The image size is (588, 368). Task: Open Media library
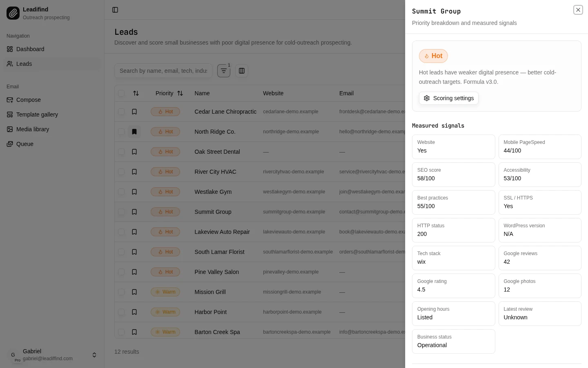[x=52, y=129]
